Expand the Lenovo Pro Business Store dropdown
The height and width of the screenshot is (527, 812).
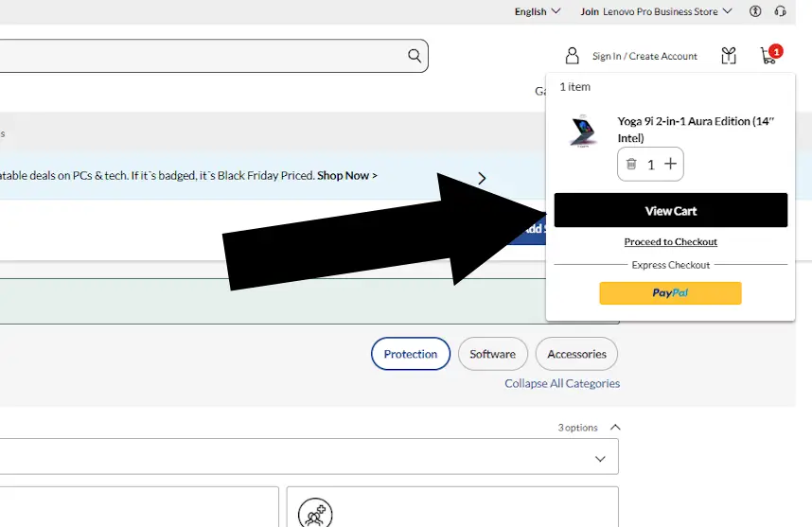(657, 11)
